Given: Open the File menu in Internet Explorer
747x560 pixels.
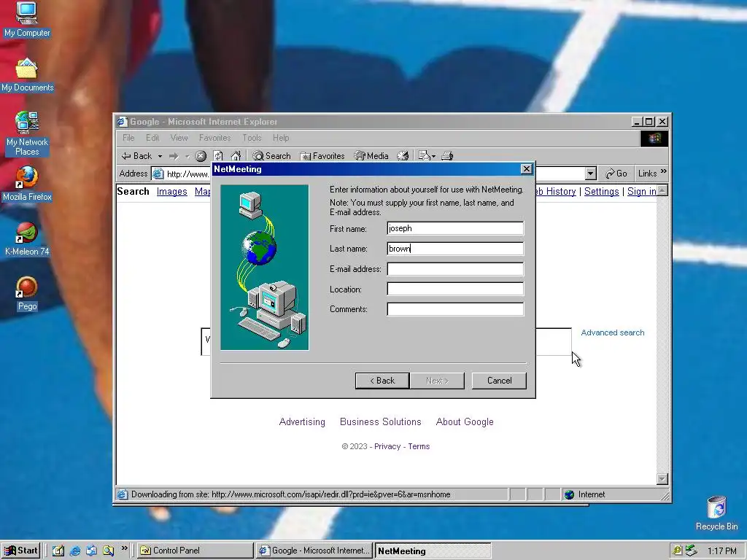Looking at the screenshot, I should click(128, 138).
